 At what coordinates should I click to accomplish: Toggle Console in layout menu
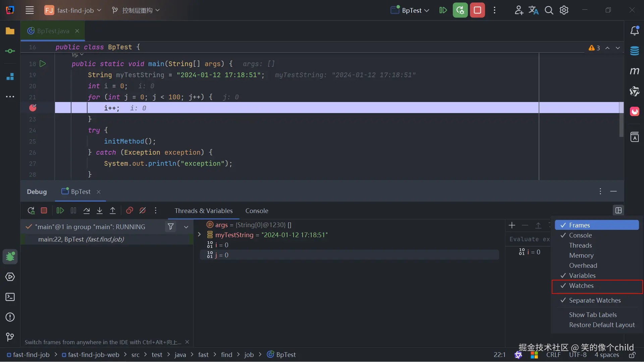coord(597,235)
